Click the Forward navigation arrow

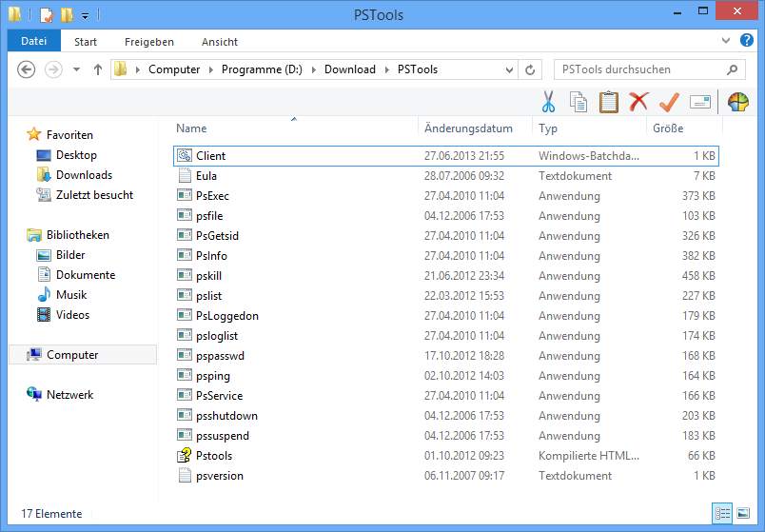click(53, 69)
